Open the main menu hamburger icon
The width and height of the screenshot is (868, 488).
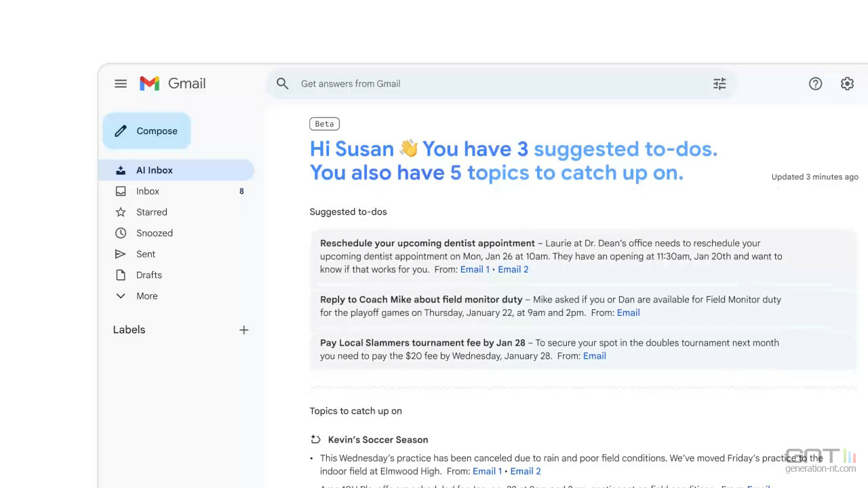(x=121, y=83)
